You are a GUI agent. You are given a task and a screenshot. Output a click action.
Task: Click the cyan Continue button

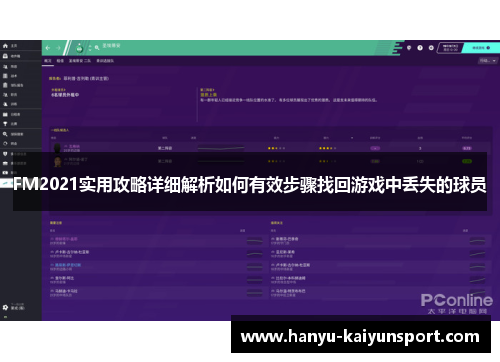tap(481, 48)
